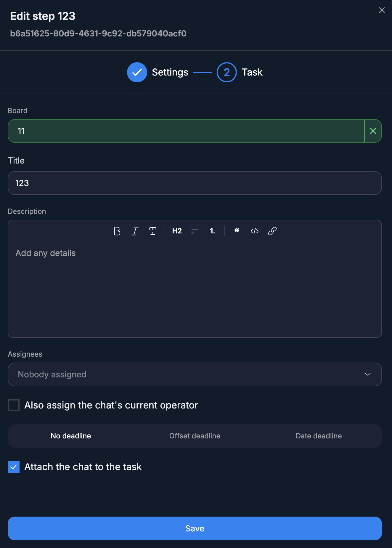Select step 2 Task circle
Viewport: 392px width, 548px height.
(x=227, y=72)
